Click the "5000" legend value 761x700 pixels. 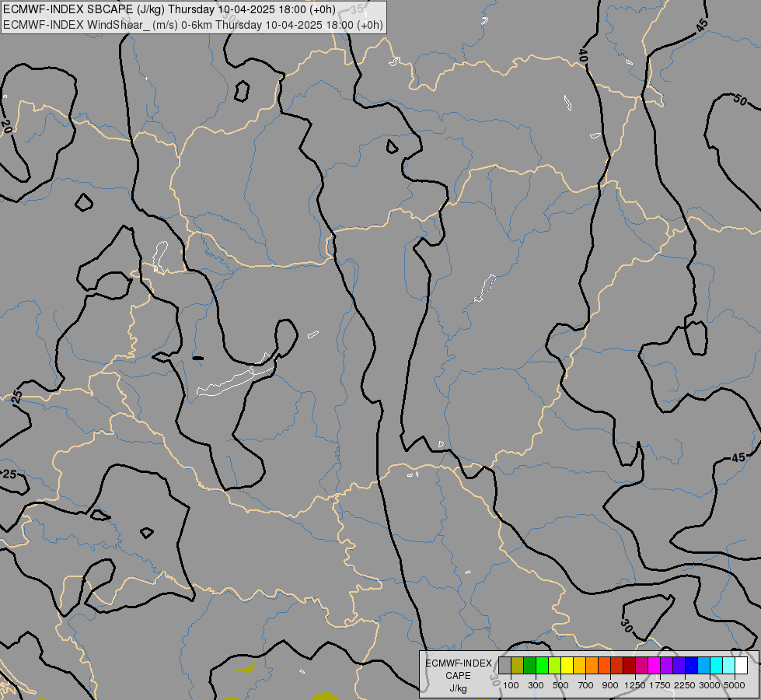pyautogui.click(x=735, y=685)
